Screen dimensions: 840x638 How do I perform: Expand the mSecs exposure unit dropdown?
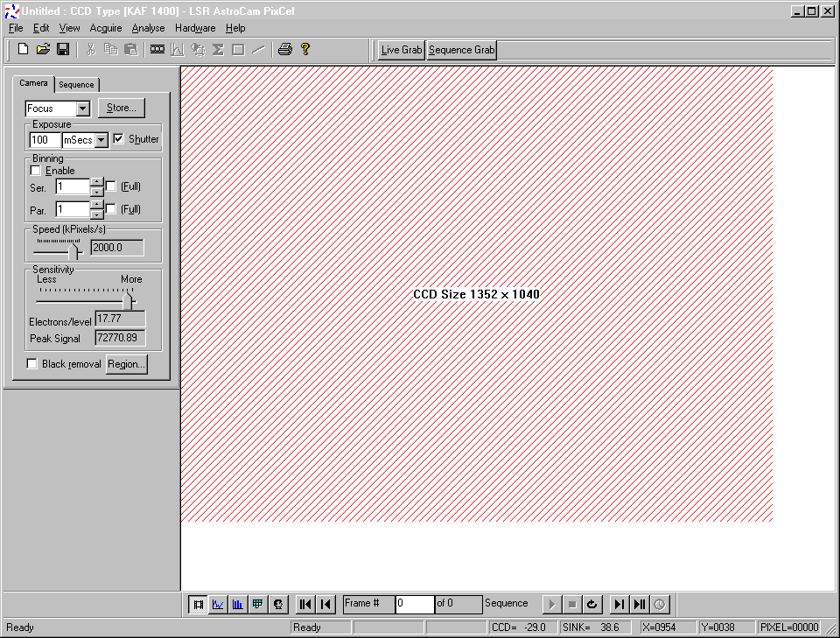point(101,140)
